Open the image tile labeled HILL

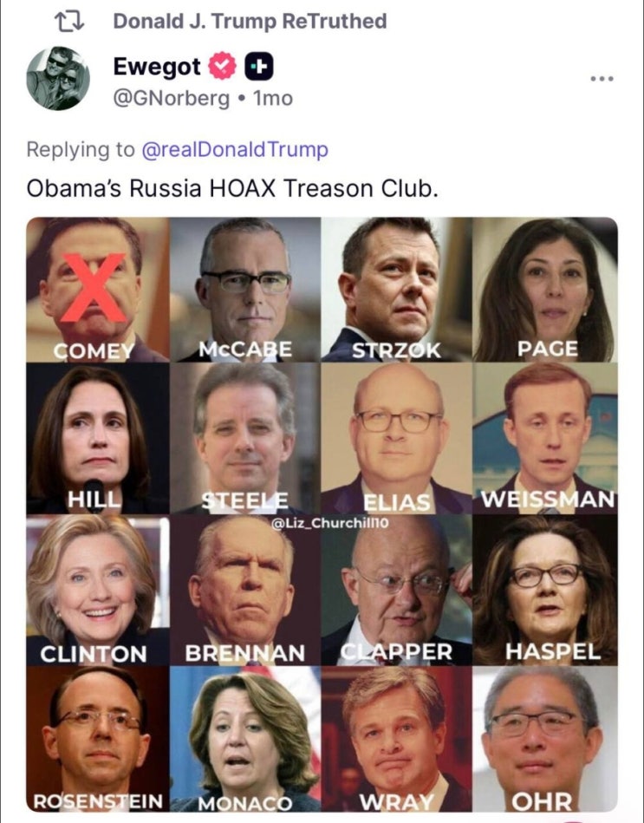point(98,438)
